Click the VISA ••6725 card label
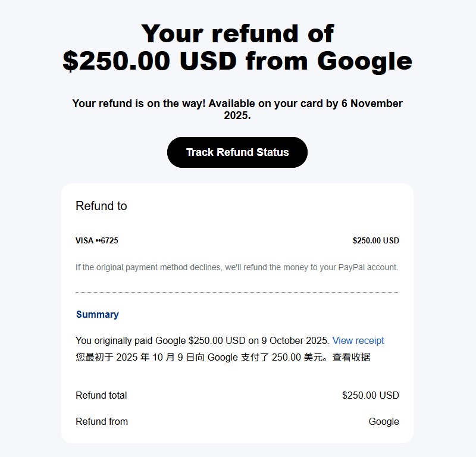This screenshot has height=457, width=476. pos(97,240)
